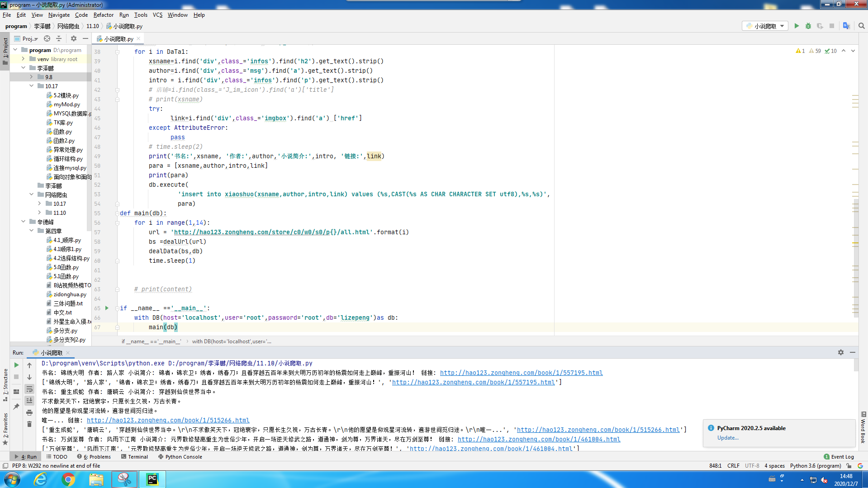Open the Google Translate plugin icon

[x=846, y=26]
